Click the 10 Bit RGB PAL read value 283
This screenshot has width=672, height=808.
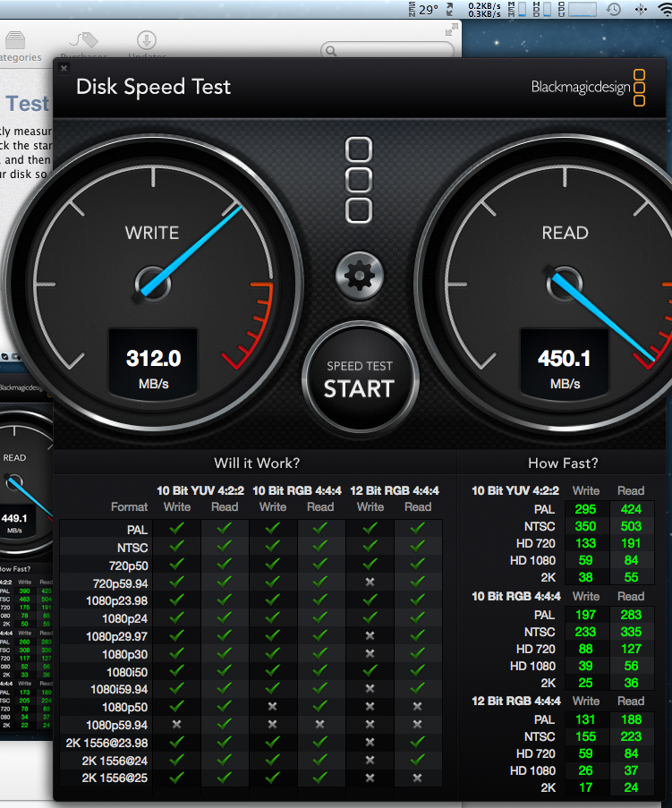click(631, 615)
